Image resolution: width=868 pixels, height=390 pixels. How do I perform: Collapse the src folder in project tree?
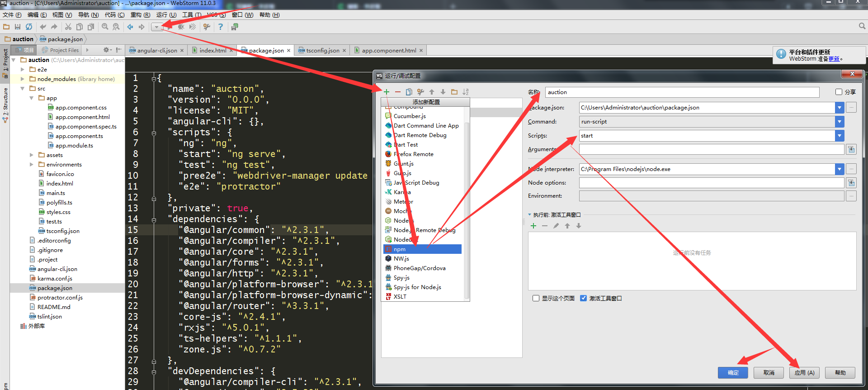coord(23,88)
